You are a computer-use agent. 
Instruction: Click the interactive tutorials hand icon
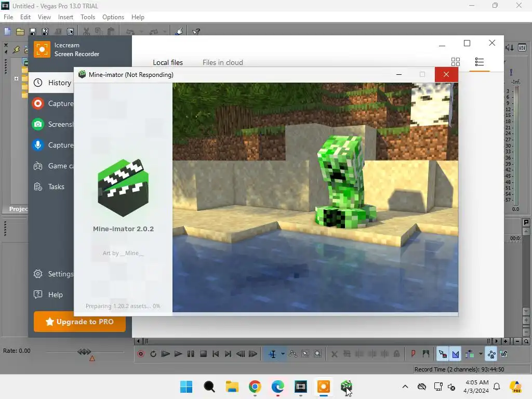[179, 32]
